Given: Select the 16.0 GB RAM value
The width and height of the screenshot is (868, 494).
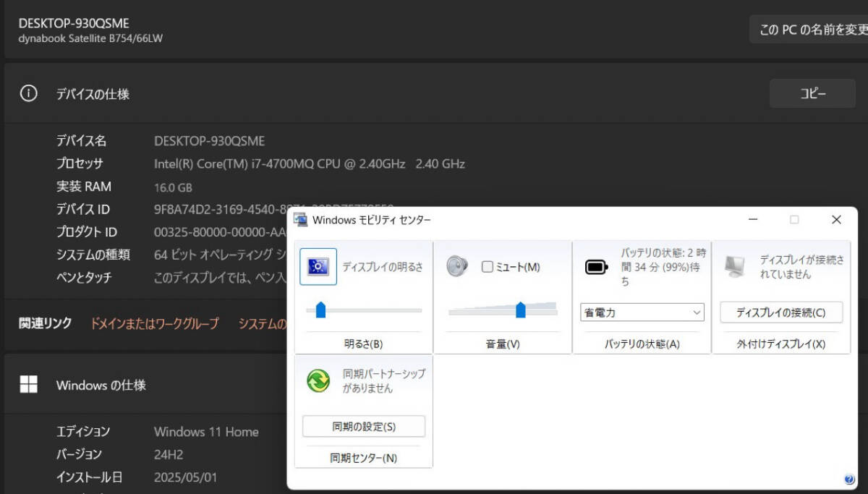Looking at the screenshot, I should pos(173,187).
